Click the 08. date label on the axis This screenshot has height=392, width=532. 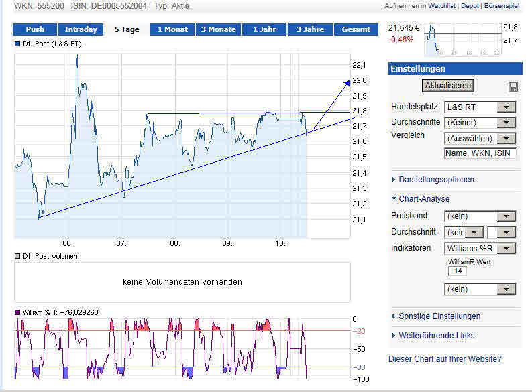click(175, 243)
